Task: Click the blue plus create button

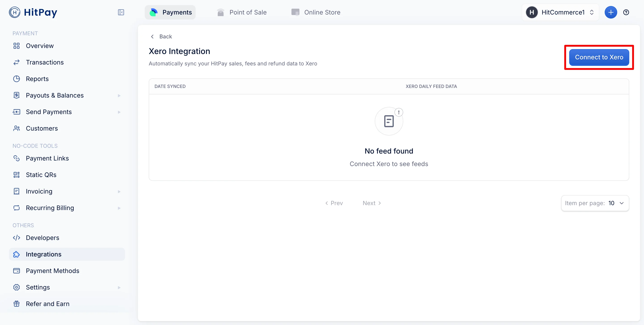Action: [611, 12]
